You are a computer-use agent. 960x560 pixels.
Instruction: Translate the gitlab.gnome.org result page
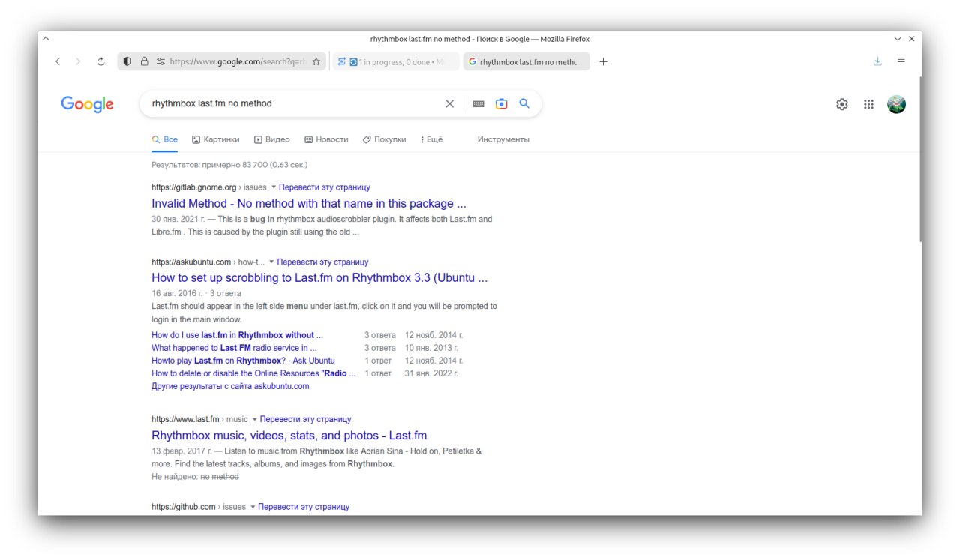point(325,187)
